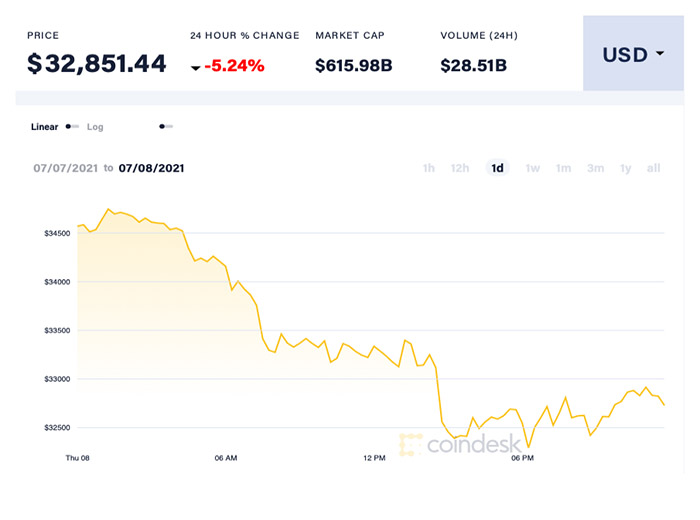Switch chart to 12h timeframe
Viewport: 700px width, 520px height.
(x=460, y=168)
